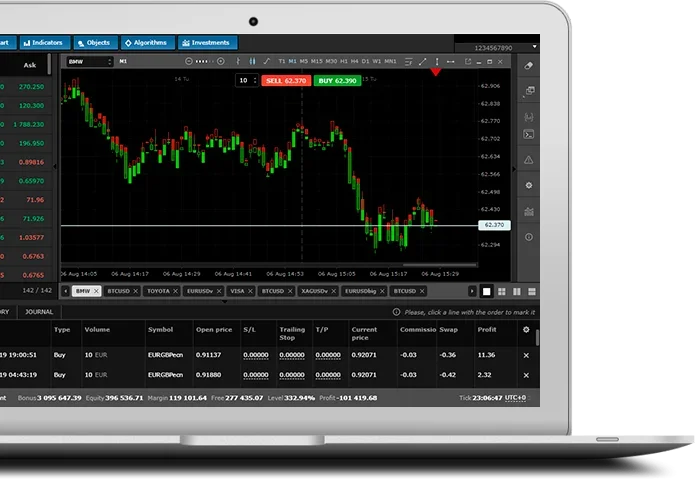Click SELL 62.370 button
Viewport: 695px width, 479px height.
pos(286,81)
